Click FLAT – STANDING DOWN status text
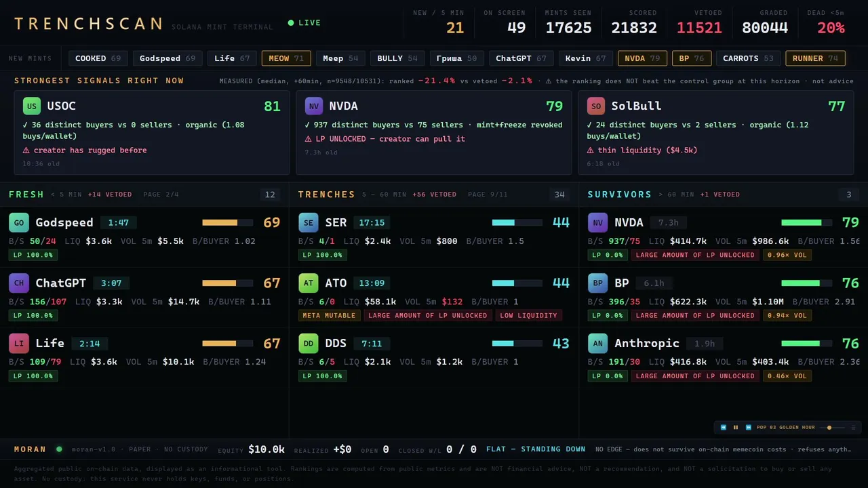This screenshot has height=488, width=868. pos(536,449)
